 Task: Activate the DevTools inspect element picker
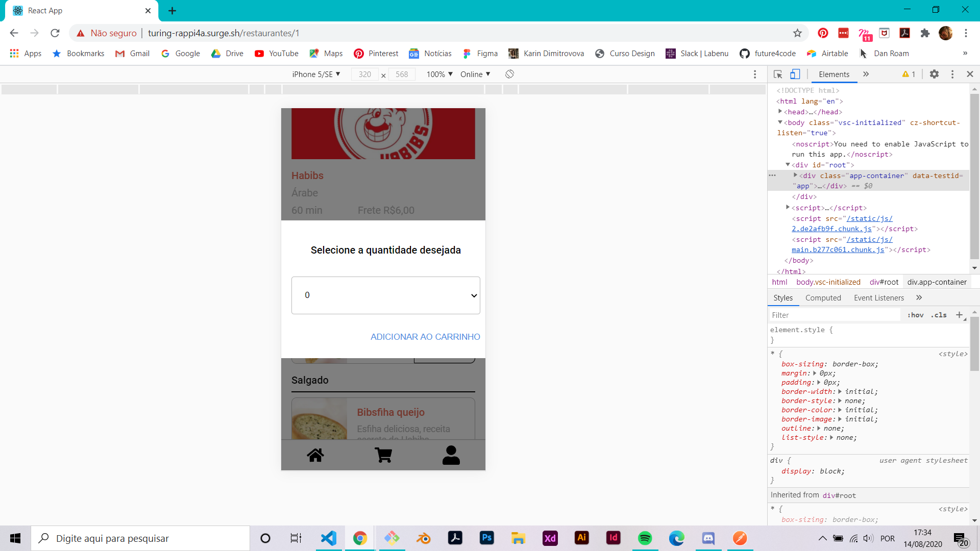778,74
